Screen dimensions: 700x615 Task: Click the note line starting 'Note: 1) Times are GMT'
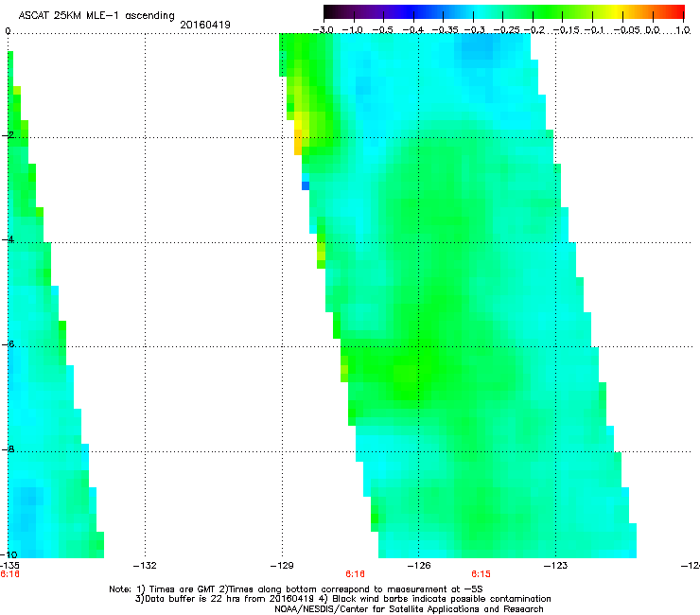(x=296, y=589)
